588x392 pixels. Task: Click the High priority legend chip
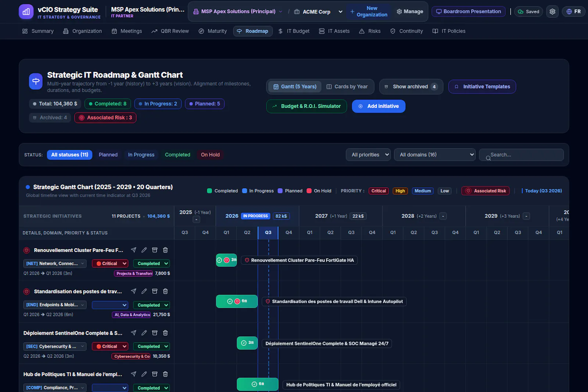click(400, 191)
